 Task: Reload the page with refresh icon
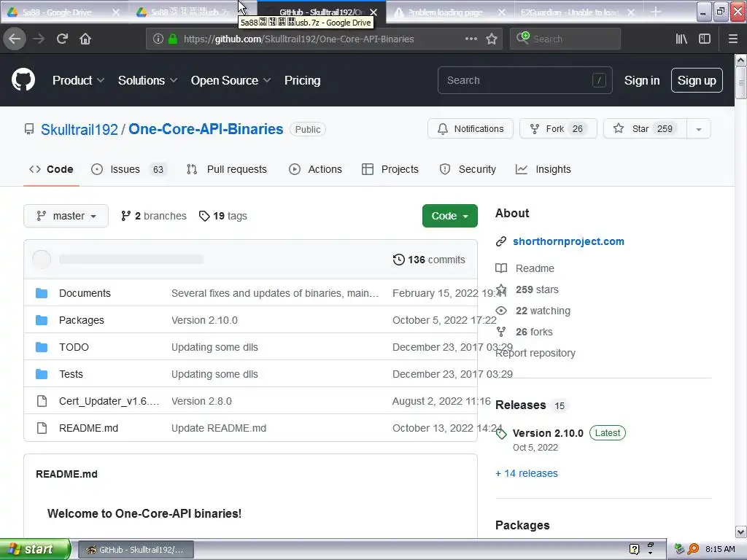point(62,39)
